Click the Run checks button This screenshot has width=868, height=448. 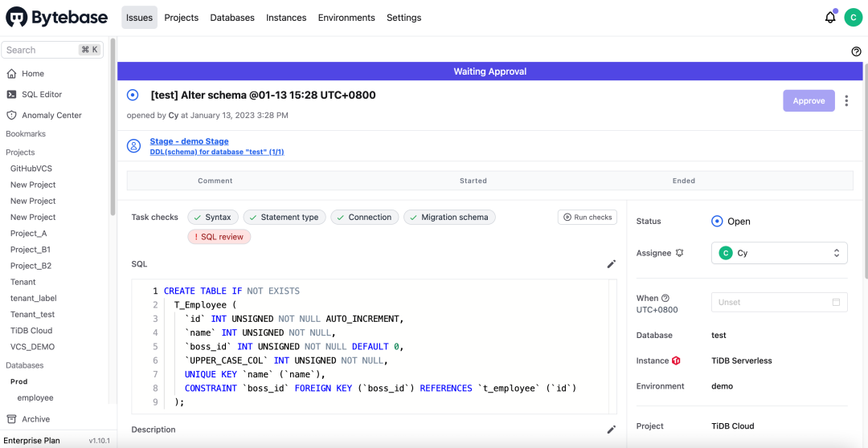588,217
